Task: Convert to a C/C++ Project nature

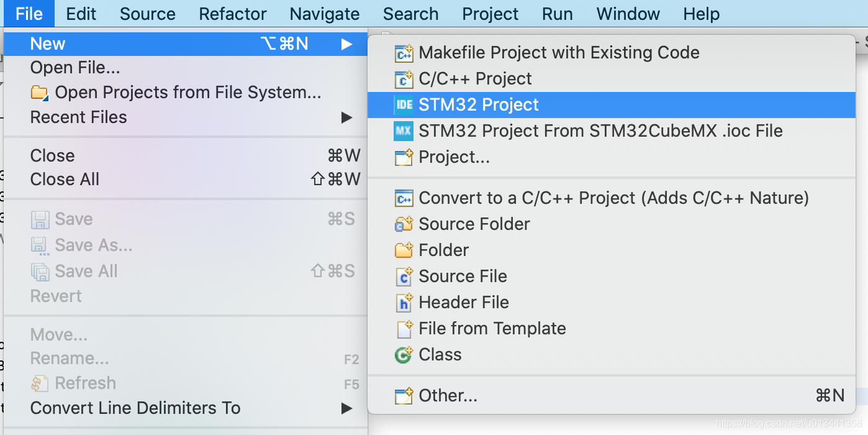Action: coord(613,198)
